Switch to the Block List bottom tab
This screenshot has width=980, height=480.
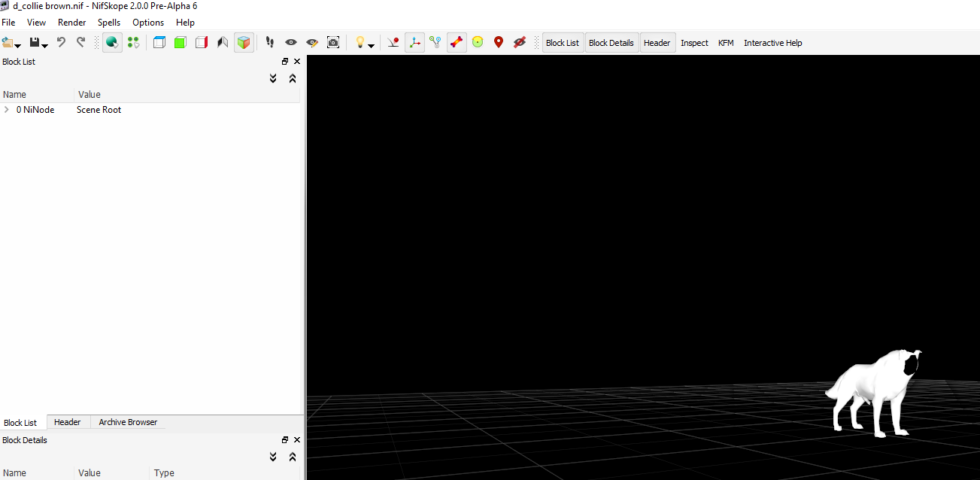coord(20,423)
